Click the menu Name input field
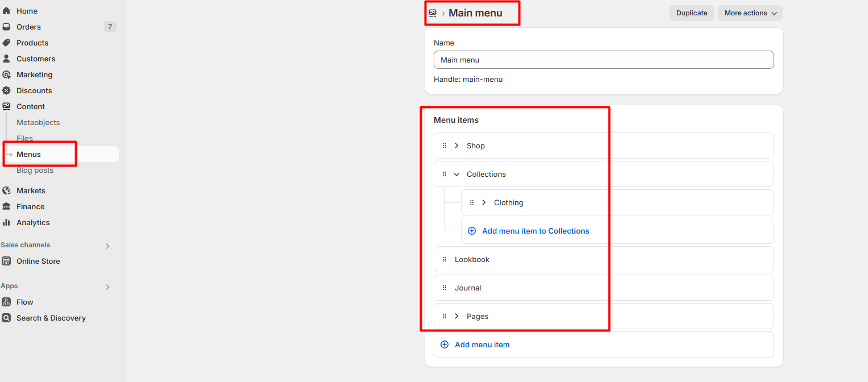Image resolution: width=868 pixels, height=382 pixels. click(x=603, y=60)
